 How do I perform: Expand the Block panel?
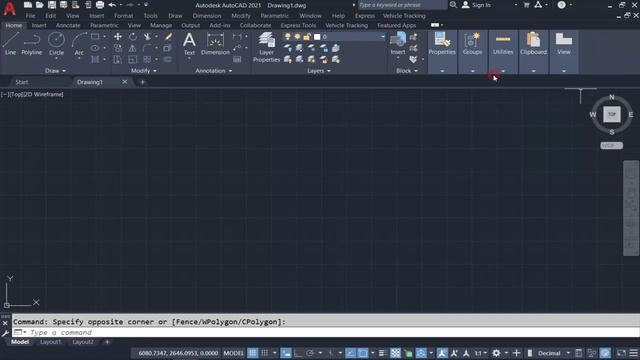(x=407, y=71)
